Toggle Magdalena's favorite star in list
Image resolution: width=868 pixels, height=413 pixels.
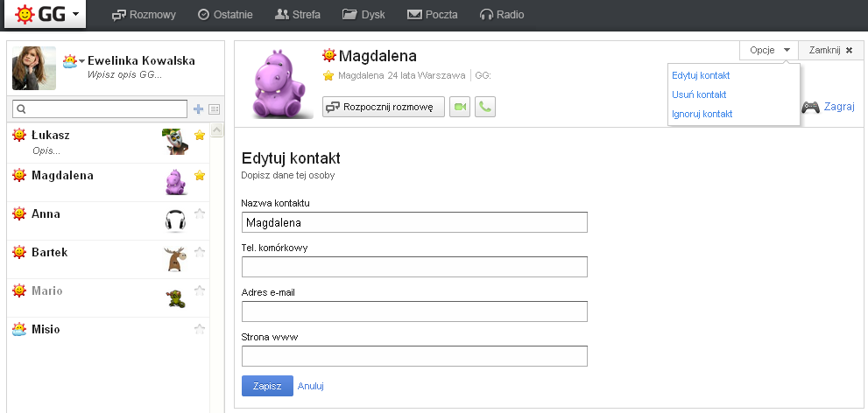point(200,175)
